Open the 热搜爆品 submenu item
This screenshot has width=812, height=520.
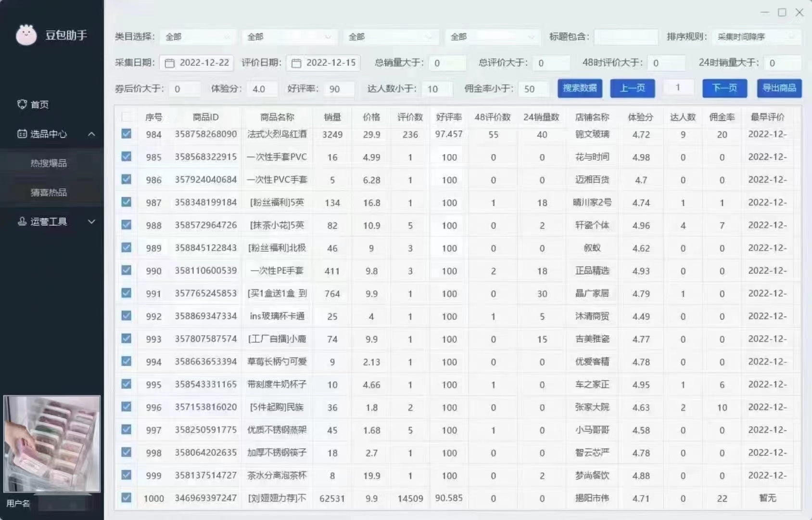[x=49, y=163]
